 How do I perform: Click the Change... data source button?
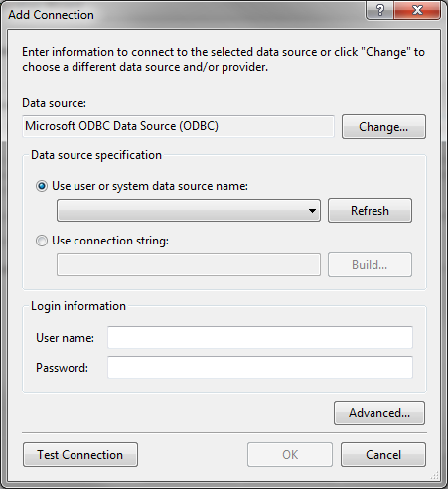pyautogui.click(x=383, y=127)
